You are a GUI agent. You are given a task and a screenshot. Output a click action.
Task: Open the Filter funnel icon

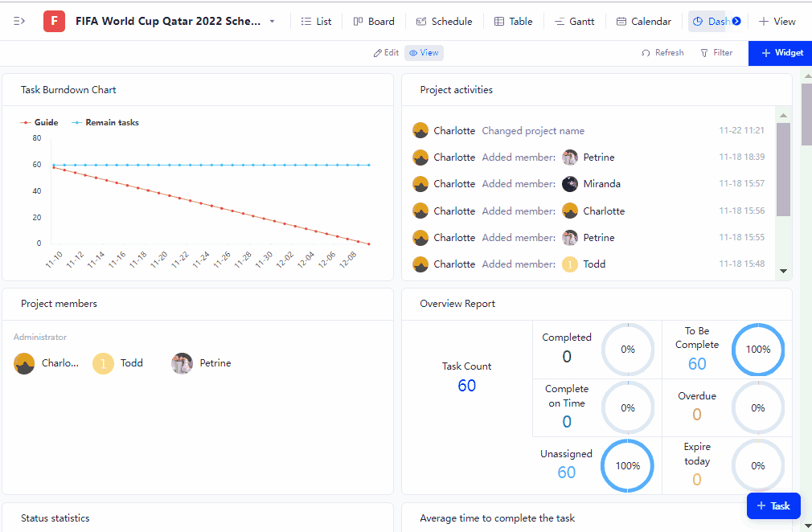[704, 53]
